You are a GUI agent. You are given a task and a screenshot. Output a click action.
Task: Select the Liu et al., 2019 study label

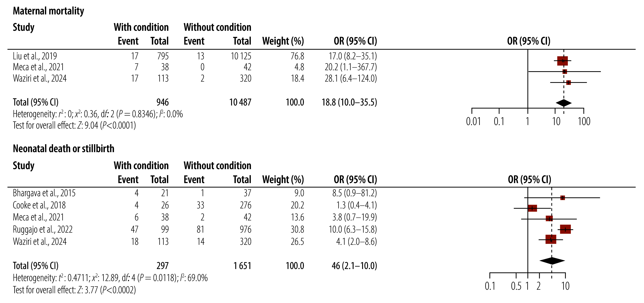click(35, 56)
